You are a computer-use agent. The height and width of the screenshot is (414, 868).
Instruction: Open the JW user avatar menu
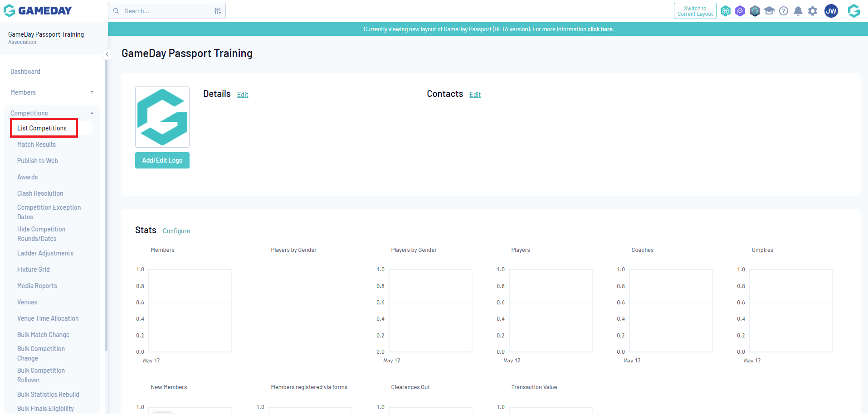(x=831, y=11)
